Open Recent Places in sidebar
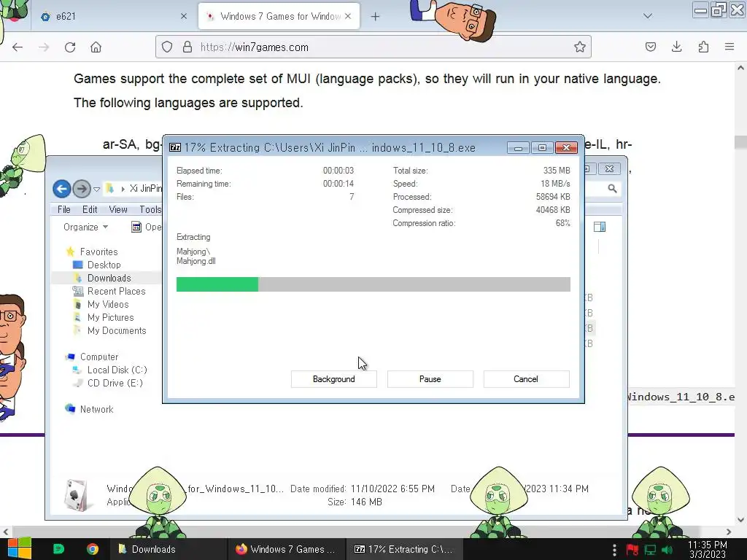 (x=116, y=291)
